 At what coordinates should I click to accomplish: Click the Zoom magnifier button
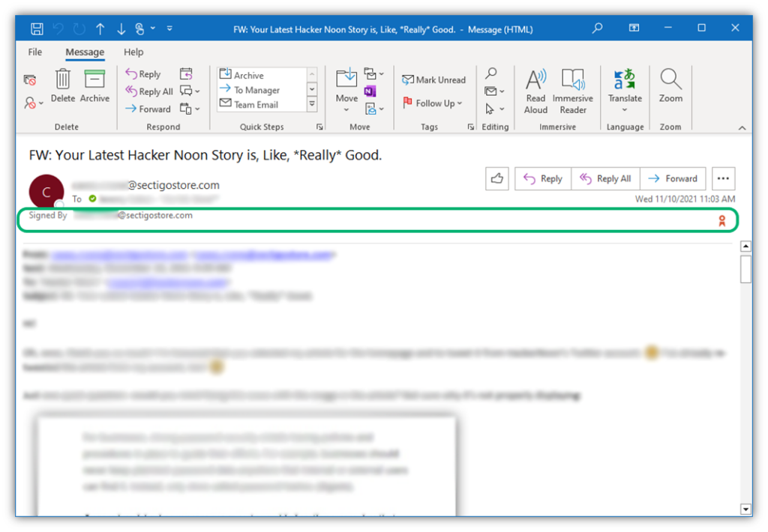click(x=670, y=85)
